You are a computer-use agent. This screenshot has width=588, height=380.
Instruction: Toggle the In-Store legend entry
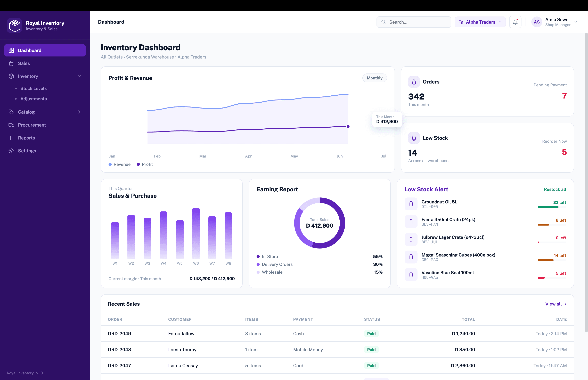pyautogui.click(x=267, y=257)
